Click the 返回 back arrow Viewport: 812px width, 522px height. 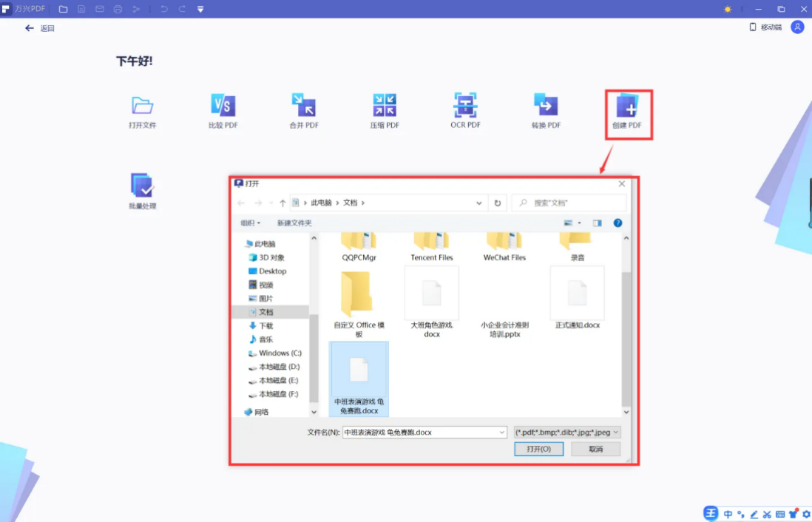[30, 28]
